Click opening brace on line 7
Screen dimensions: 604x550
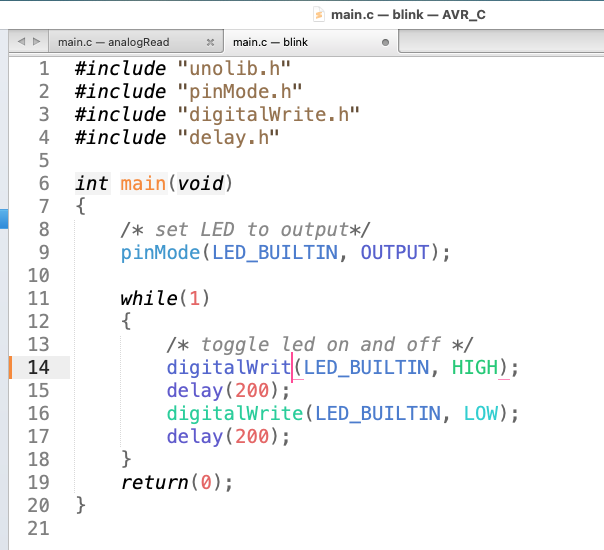[81, 206]
